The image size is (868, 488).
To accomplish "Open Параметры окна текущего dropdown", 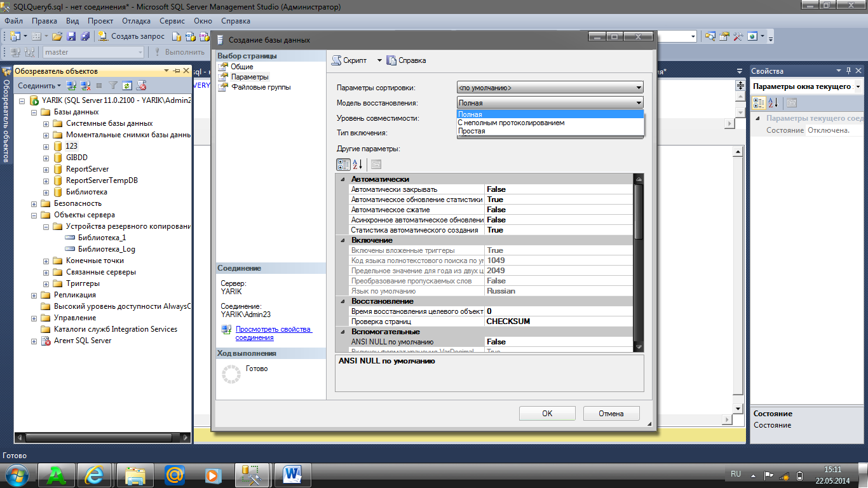I will [x=858, y=86].
